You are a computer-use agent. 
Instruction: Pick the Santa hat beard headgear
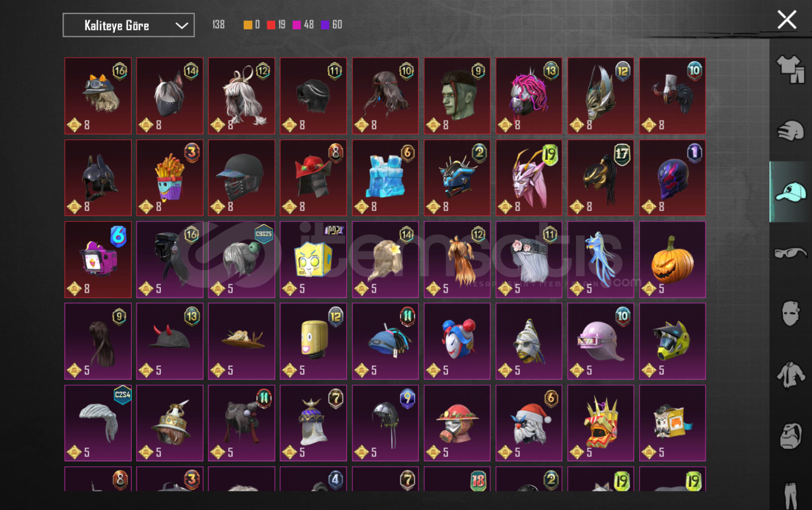529,423
